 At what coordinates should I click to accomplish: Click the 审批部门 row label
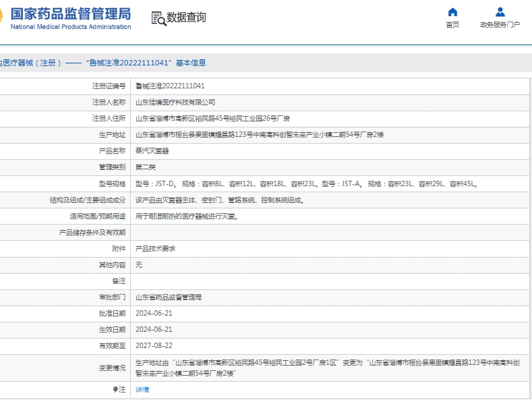[112, 297]
